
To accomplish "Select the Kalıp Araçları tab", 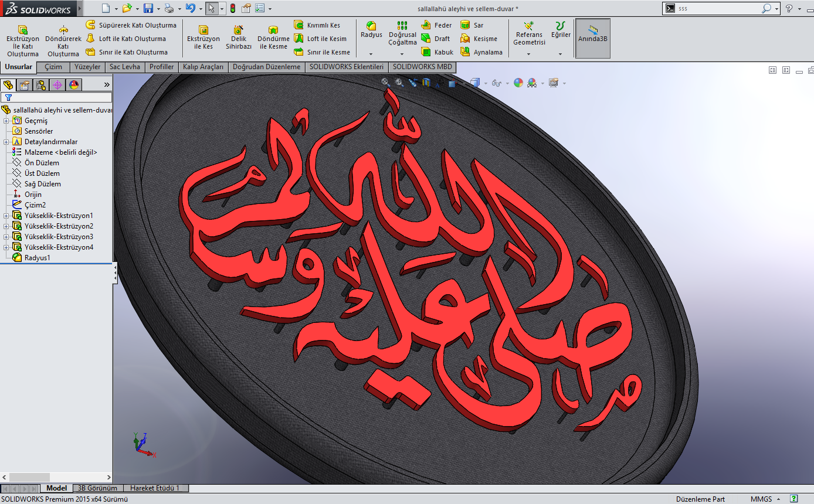I will click(x=203, y=67).
